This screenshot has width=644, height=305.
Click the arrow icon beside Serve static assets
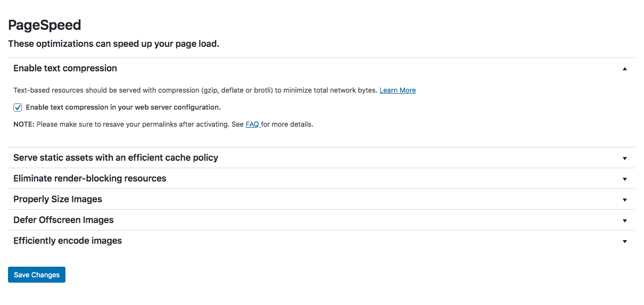(625, 158)
